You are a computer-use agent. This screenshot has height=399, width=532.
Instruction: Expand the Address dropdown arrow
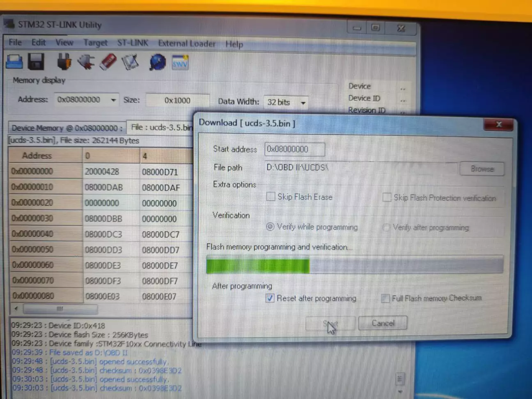click(x=113, y=100)
